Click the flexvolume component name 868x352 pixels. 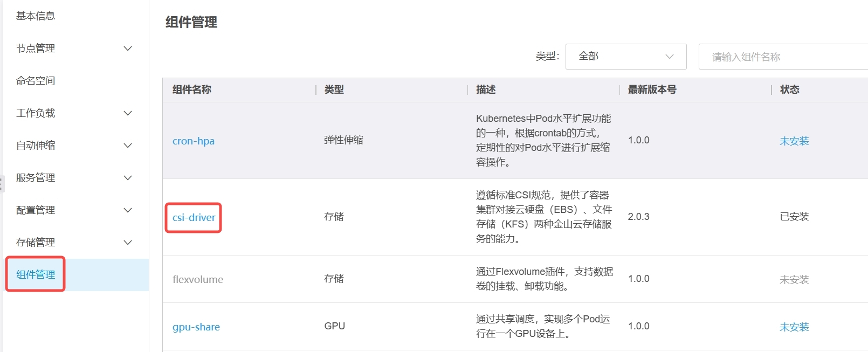click(198, 279)
